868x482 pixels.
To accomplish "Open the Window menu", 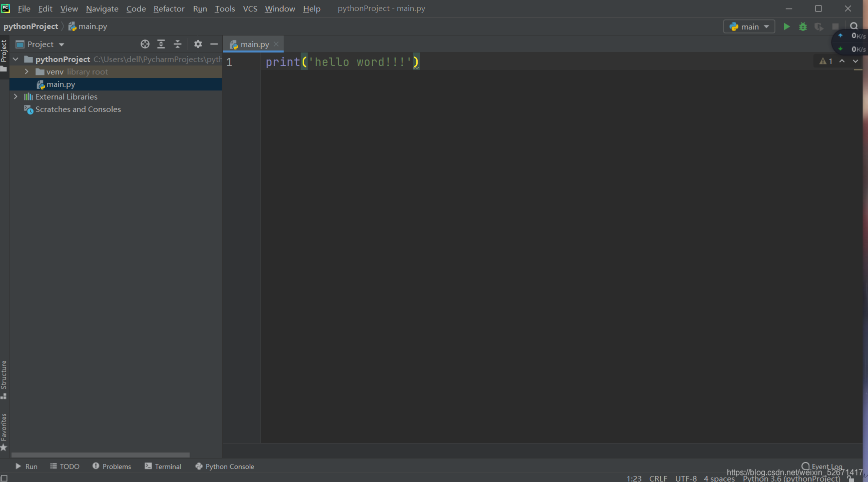I will [x=280, y=8].
